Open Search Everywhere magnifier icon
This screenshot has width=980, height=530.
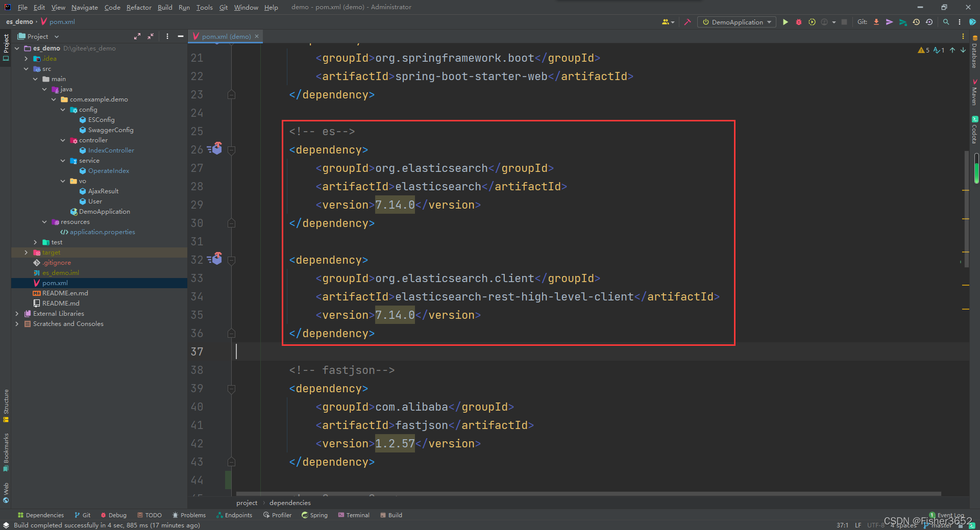pos(946,22)
